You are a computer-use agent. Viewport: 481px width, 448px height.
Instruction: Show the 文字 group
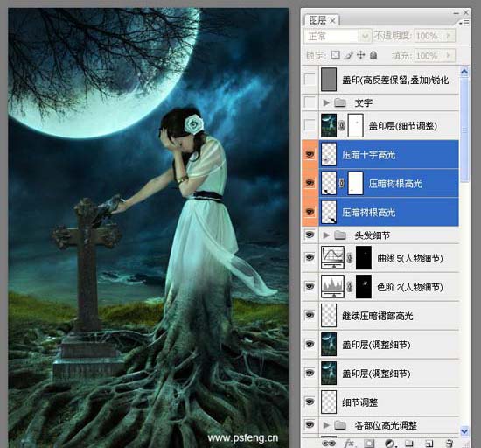310,102
